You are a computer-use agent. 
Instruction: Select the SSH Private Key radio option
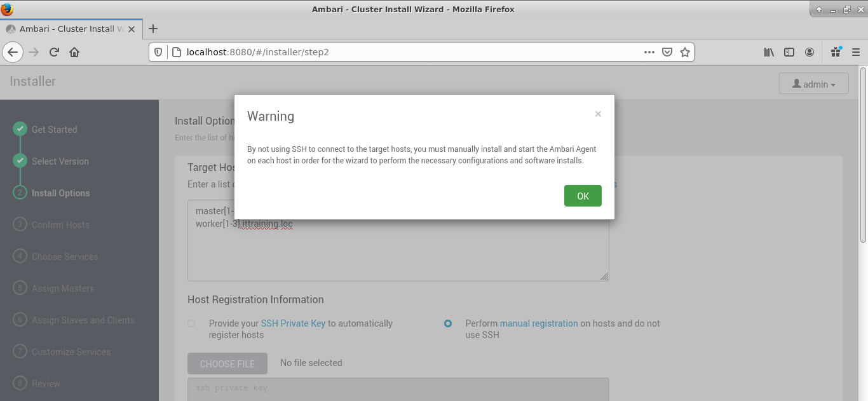pos(191,323)
